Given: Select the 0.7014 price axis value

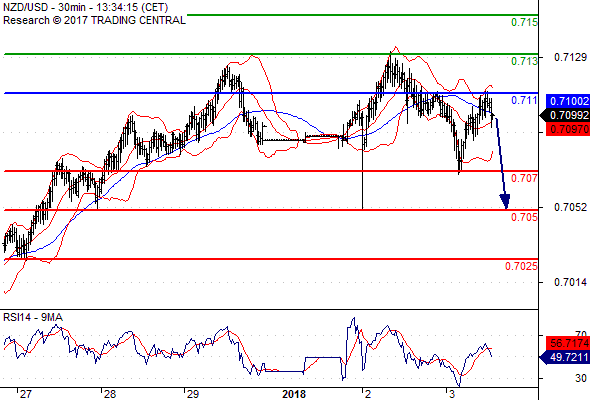Looking at the screenshot, I should [x=570, y=282].
